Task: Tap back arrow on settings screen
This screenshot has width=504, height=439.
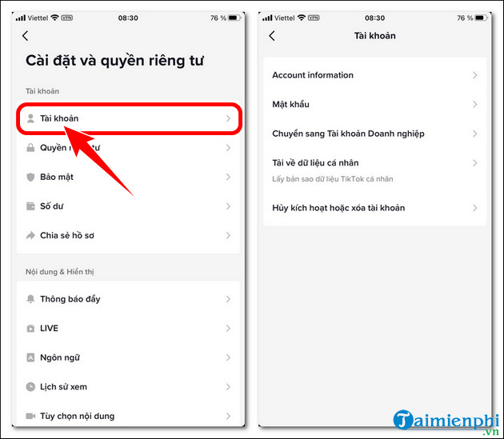Action: [x=26, y=36]
